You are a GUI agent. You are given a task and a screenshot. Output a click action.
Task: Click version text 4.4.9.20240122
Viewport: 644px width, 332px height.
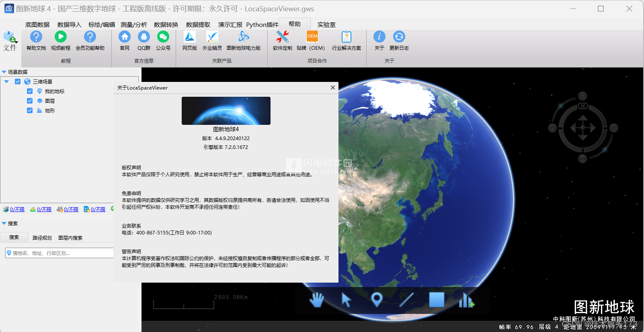click(x=232, y=139)
